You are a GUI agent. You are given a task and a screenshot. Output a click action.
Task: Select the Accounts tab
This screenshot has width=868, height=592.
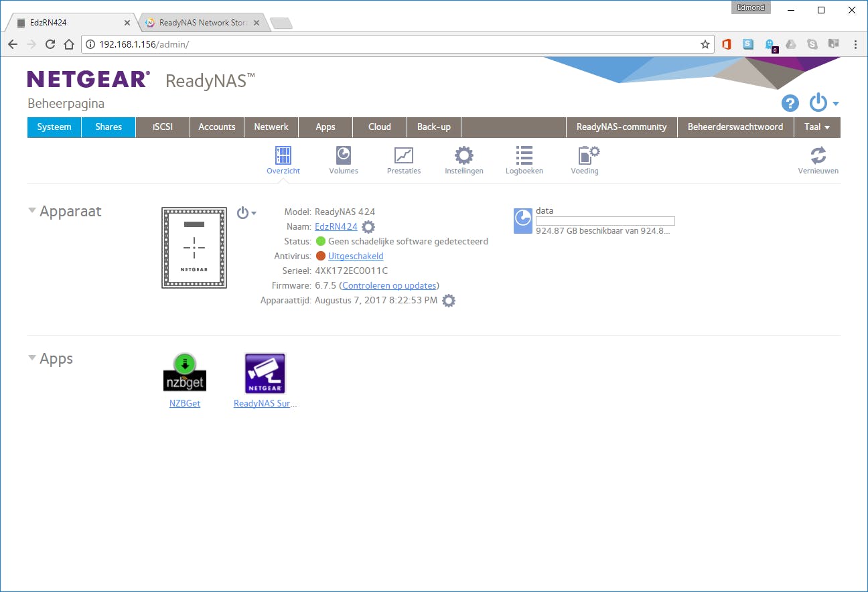217,127
